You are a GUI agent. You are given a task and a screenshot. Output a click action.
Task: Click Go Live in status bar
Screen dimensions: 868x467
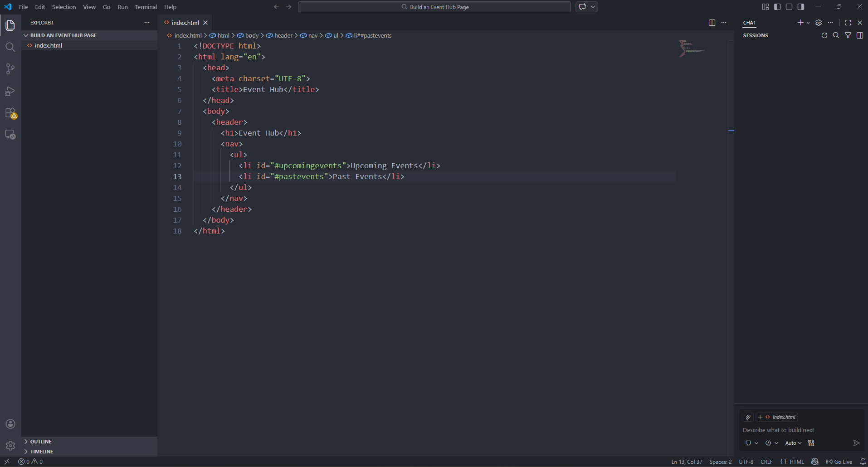(x=839, y=462)
